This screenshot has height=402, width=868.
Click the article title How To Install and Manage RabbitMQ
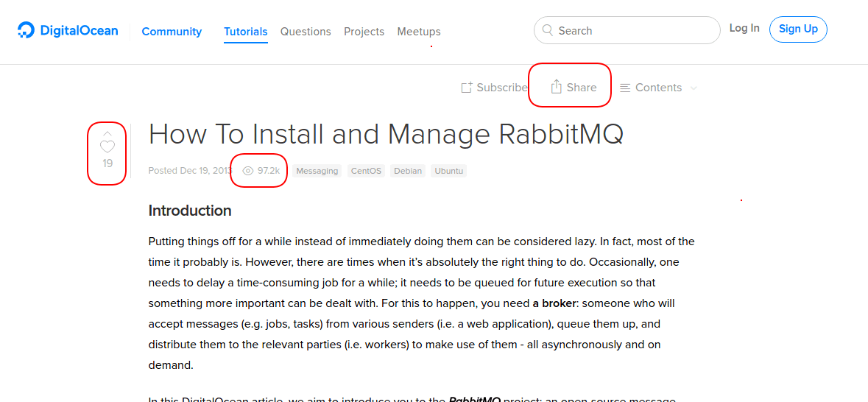(x=386, y=134)
